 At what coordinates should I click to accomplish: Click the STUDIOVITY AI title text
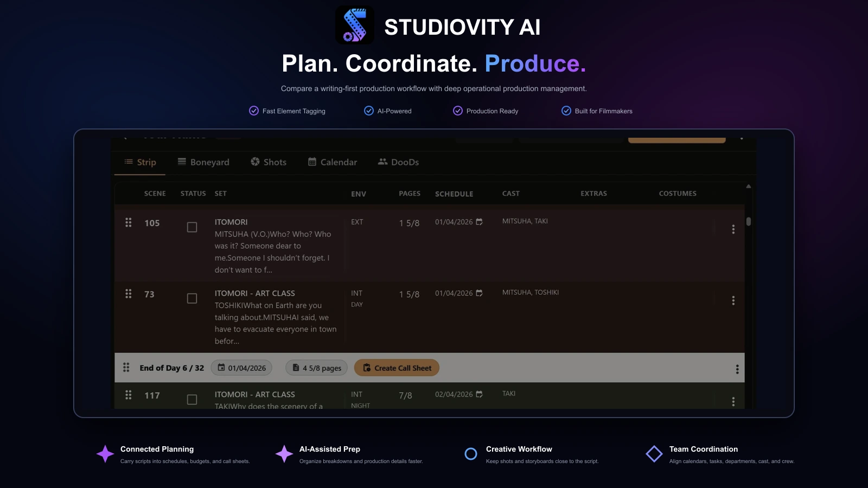coord(462,27)
